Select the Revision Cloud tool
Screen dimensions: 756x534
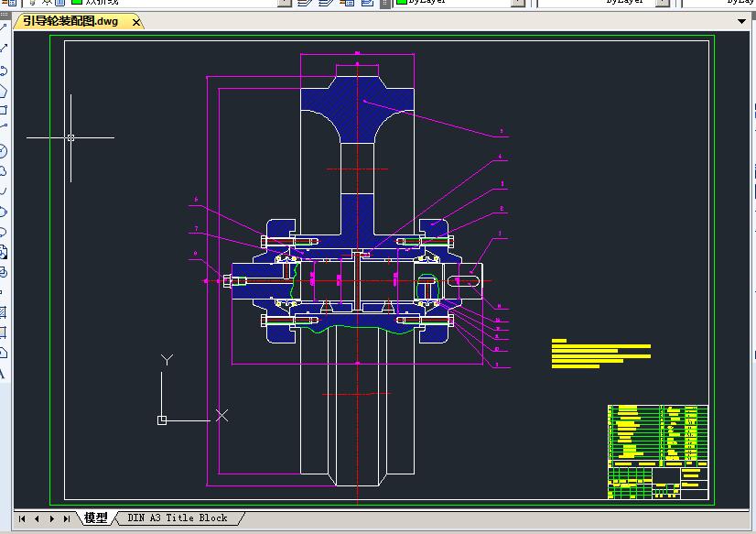[x=3, y=171]
